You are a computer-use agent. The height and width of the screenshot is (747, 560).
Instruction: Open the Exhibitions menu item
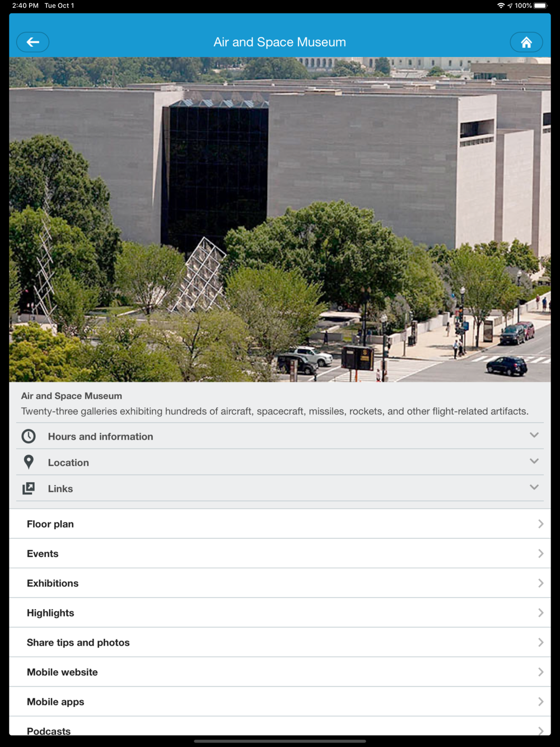(x=280, y=583)
